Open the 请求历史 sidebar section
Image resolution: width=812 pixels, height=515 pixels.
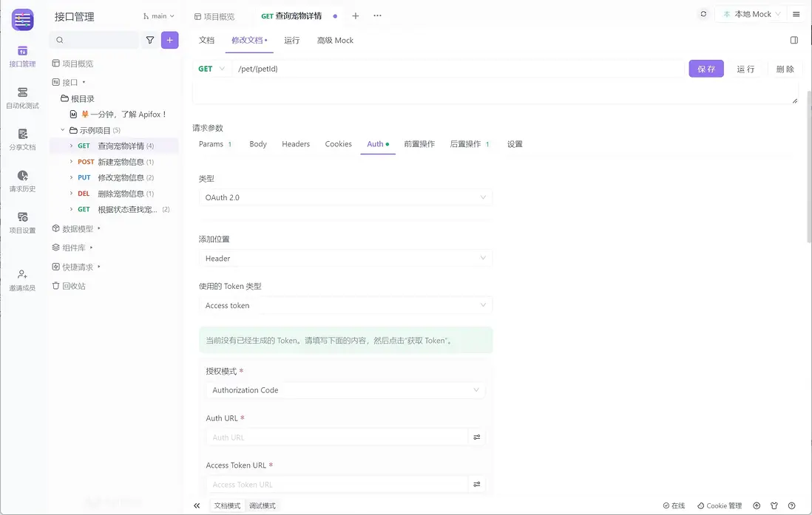22,181
